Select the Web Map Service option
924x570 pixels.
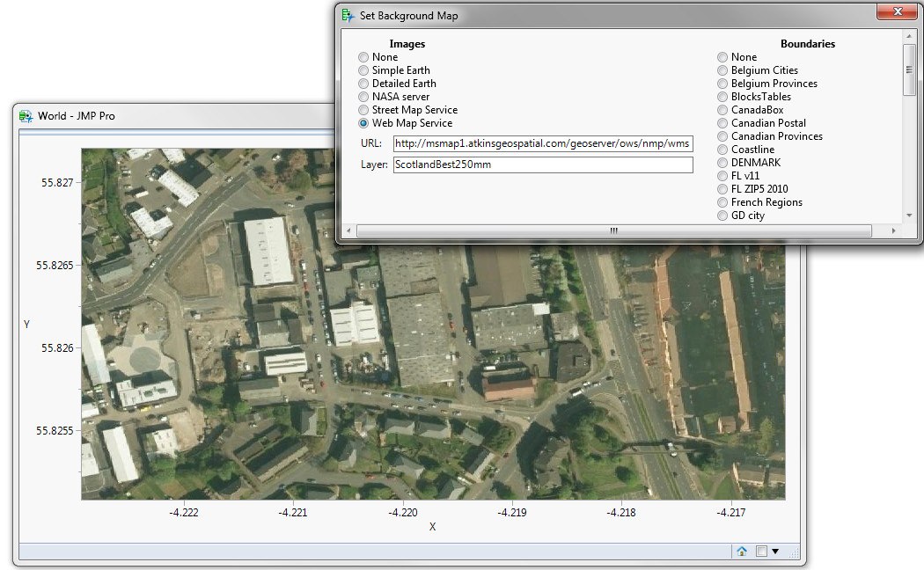tap(363, 123)
